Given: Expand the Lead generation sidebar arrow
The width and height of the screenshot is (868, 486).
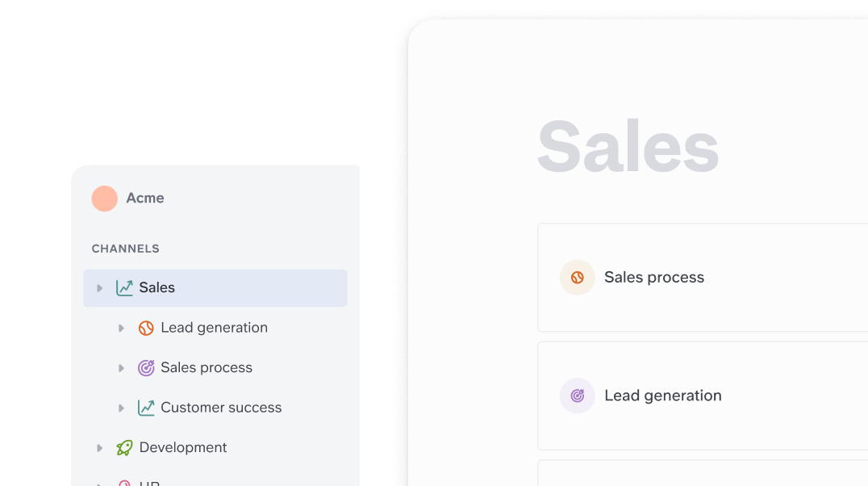Looking at the screenshot, I should coord(122,328).
